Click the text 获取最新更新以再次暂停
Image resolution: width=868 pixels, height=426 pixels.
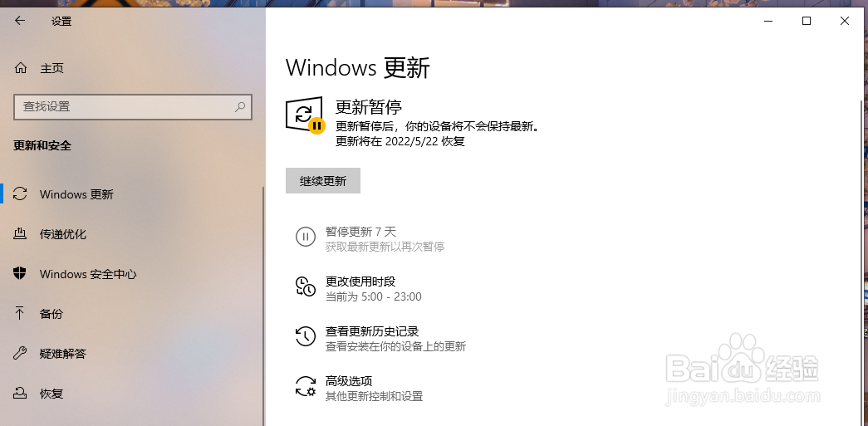coord(385,247)
